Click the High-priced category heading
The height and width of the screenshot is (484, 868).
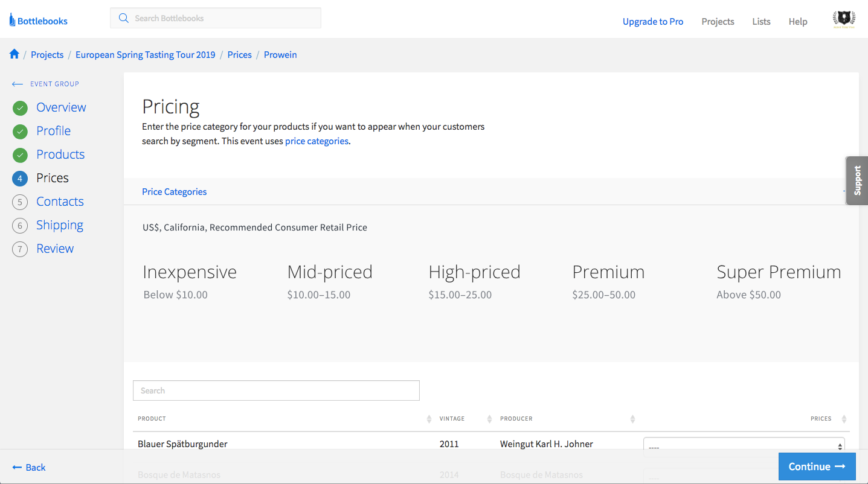[x=474, y=272]
